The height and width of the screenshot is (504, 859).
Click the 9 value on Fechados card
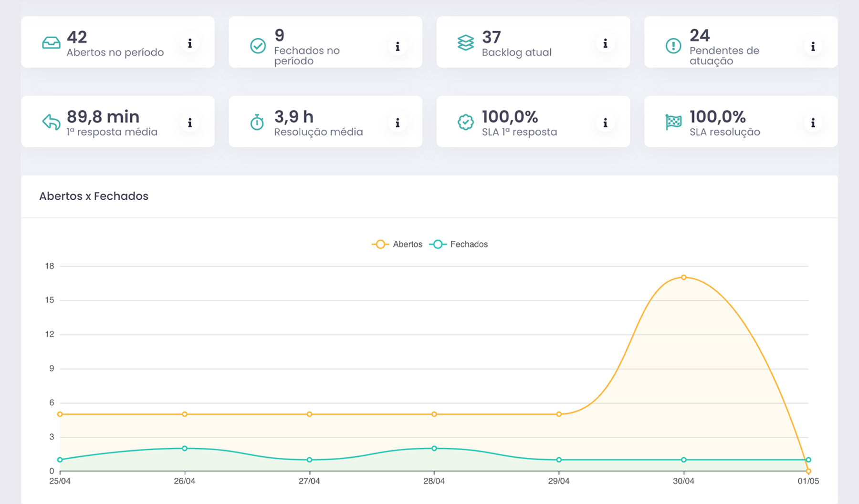280,35
